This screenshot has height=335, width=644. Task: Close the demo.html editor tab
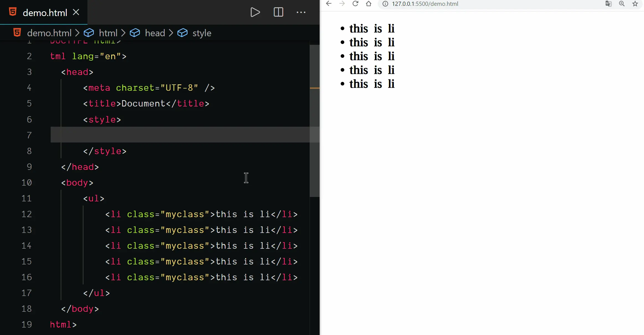[76, 12]
